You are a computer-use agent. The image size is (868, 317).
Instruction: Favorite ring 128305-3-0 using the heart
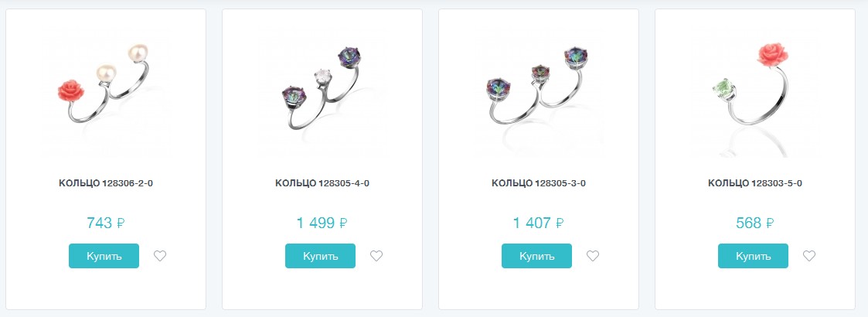pyautogui.click(x=593, y=256)
